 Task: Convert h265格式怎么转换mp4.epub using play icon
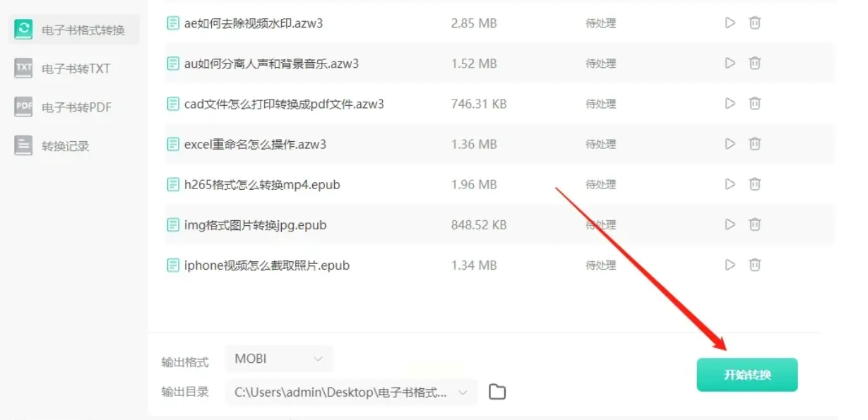click(x=730, y=184)
